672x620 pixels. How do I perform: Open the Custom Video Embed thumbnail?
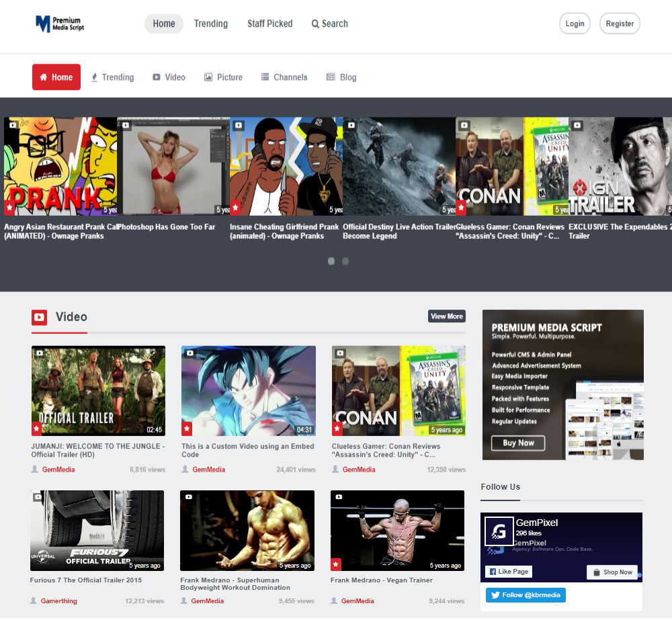point(249,391)
